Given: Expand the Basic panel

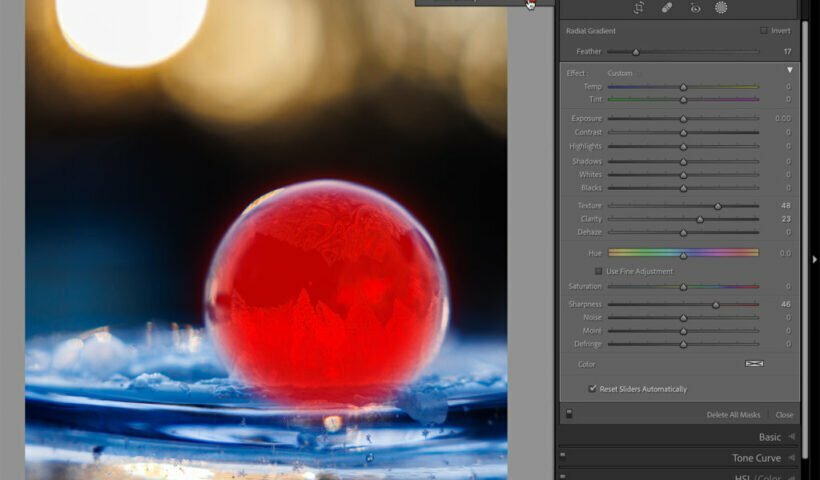Looking at the screenshot, I should click(769, 437).
